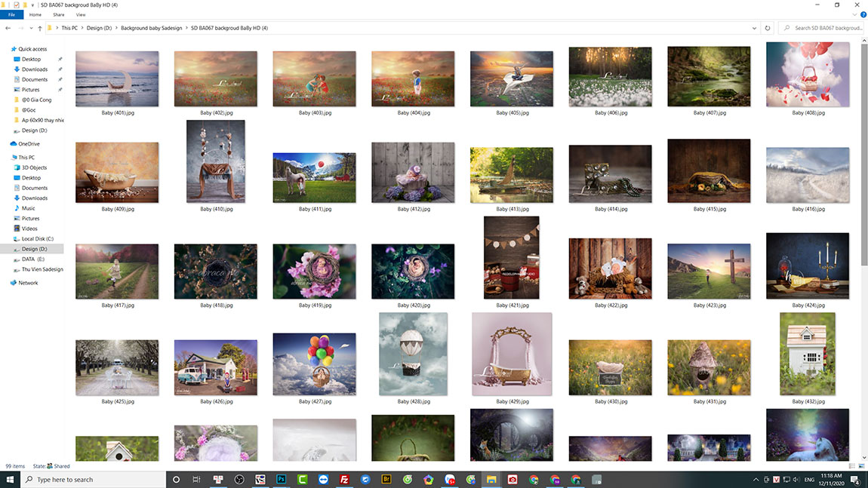
Task: Select Quick access in the navigation pane
Action: [32, 49]
